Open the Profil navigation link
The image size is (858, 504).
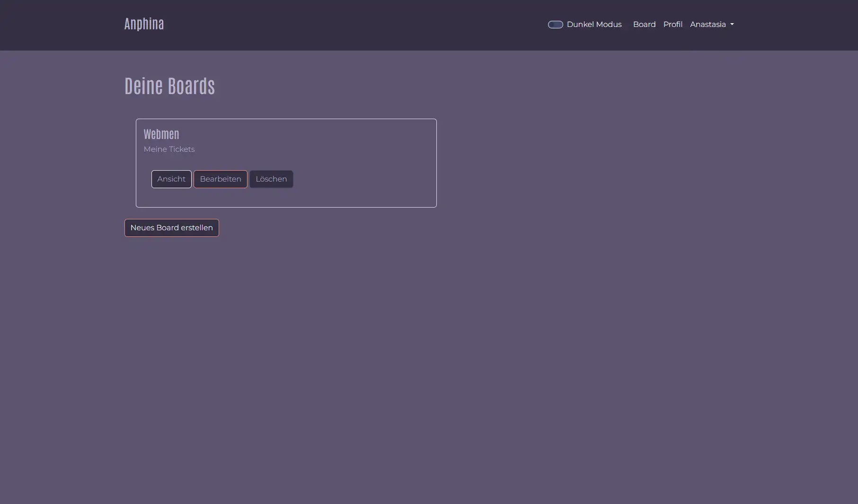(672, 25)
